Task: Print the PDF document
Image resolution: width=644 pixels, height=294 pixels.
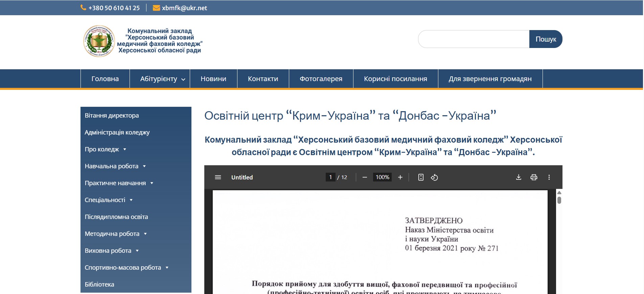Action: tap(534, 177)
